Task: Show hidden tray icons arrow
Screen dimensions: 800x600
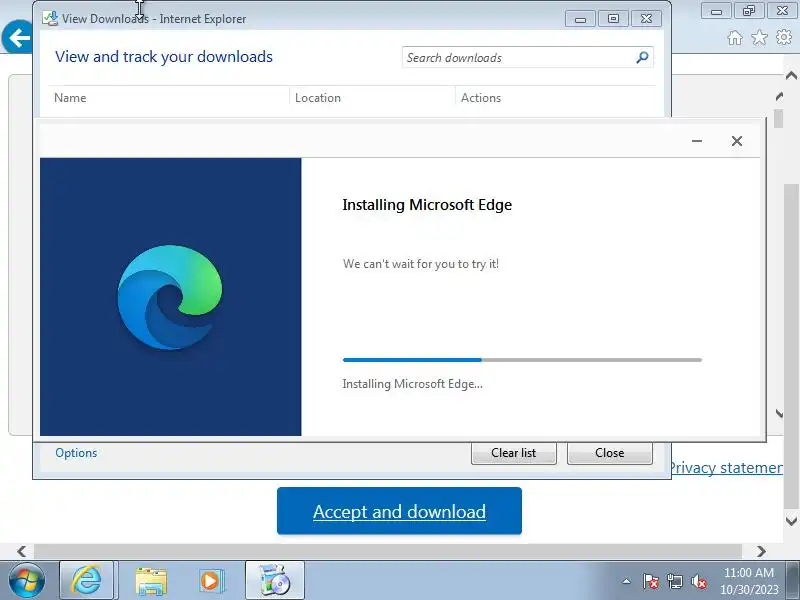Action: (627, 581)
